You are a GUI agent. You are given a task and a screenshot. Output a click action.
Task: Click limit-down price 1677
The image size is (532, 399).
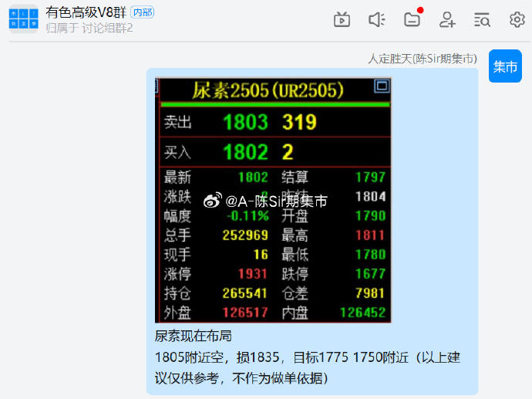click(x=371, y=274)
